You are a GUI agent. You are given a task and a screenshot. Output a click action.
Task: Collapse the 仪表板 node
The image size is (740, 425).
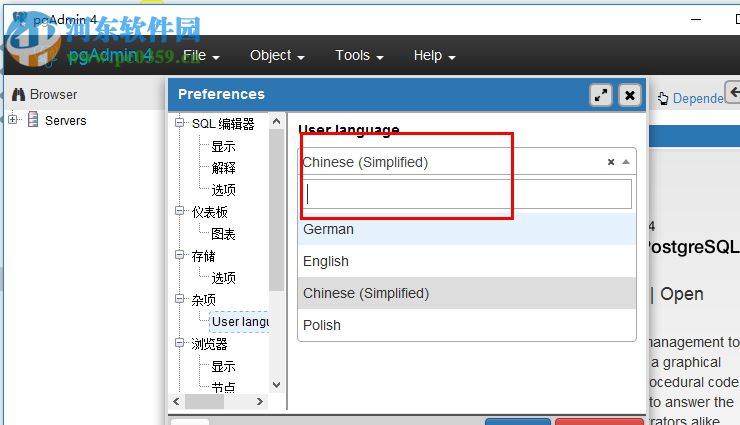click(x=179, y=210)
